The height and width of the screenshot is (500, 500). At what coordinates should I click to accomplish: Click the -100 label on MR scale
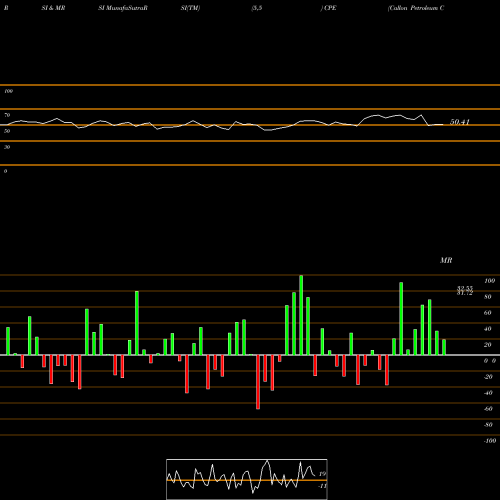pyautogui.click(x=490, y=441)
